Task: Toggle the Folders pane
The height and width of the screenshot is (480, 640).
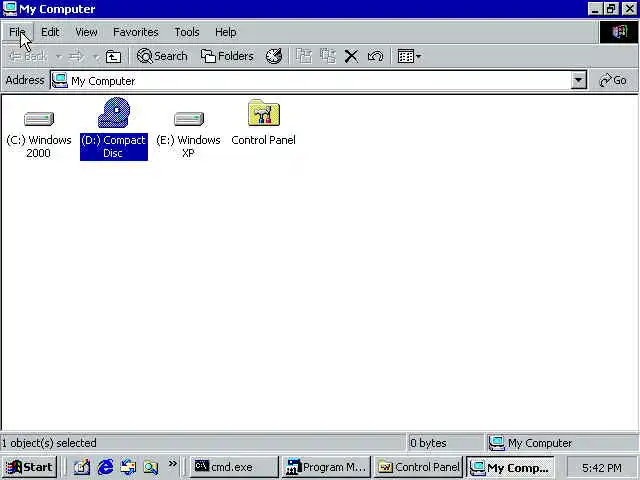Action: point(227,56)
